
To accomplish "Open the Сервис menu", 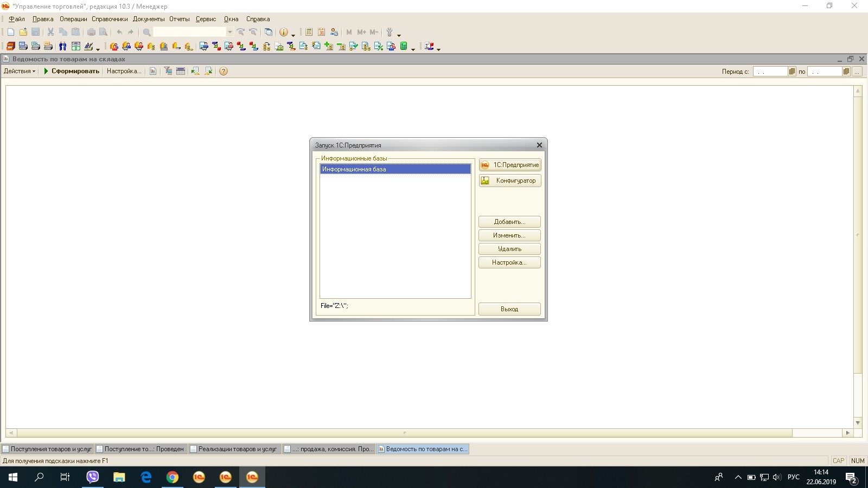I will pos(206,19).
